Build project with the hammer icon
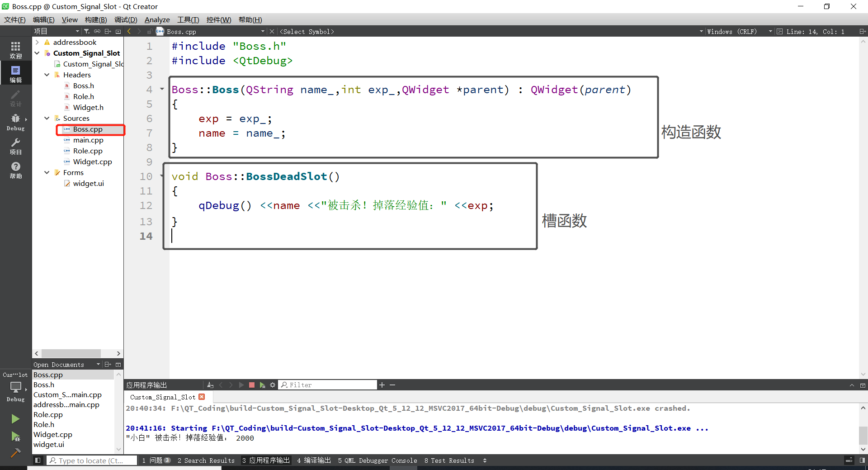This screenshot has height=470, width=868. coord(15,453)
